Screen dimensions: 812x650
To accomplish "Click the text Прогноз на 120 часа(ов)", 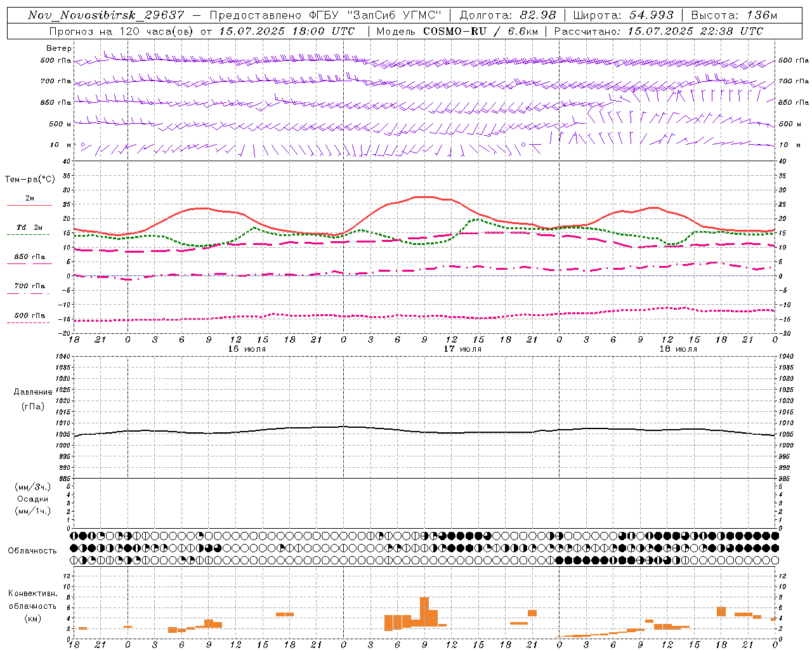I will (122, 31).
